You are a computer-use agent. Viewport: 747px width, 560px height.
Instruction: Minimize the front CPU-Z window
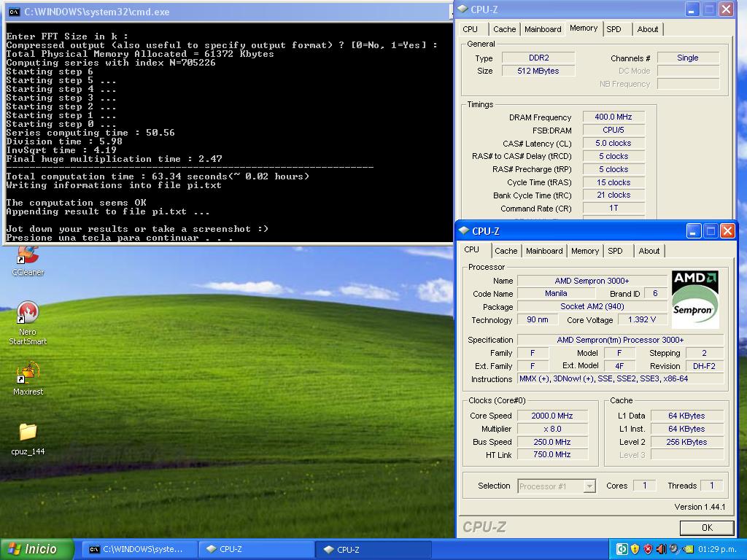694,231
